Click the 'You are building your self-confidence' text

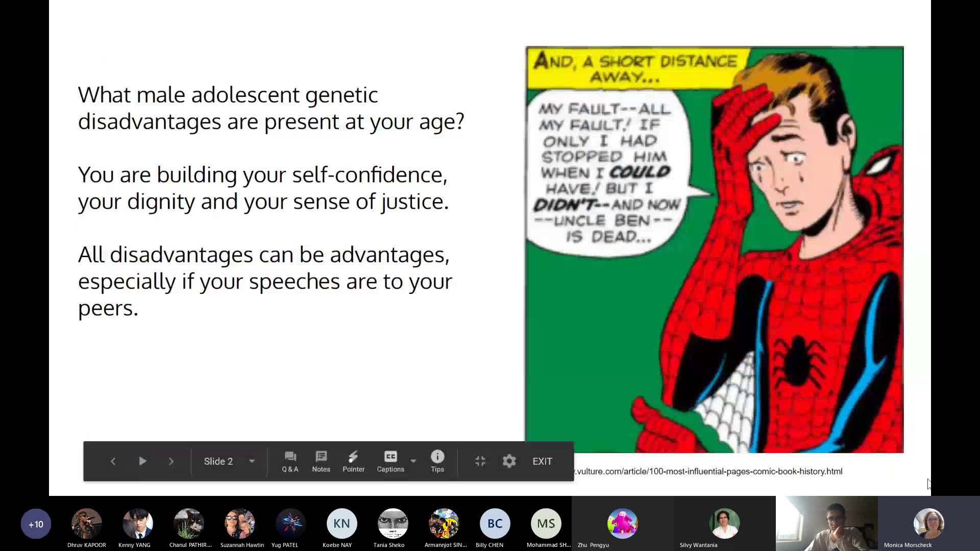point(263,188)
